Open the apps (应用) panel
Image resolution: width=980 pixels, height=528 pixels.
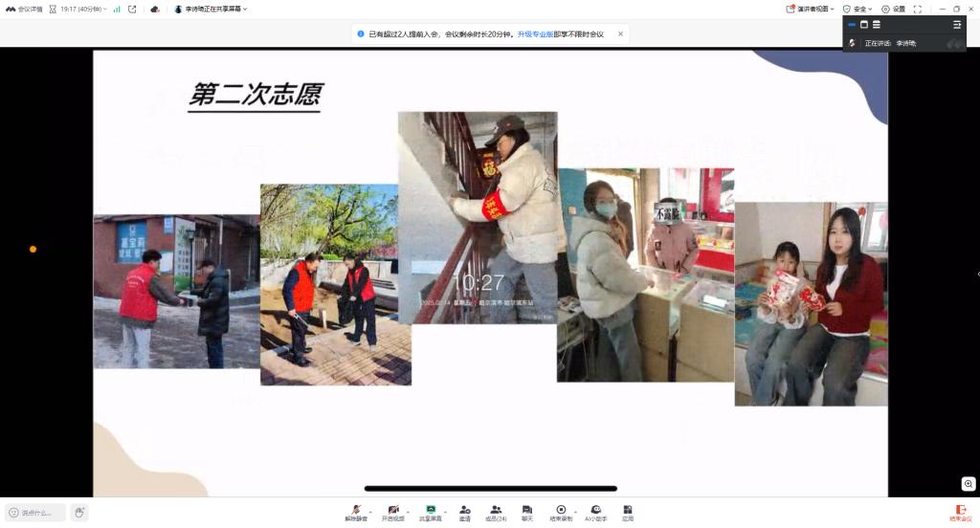(628, 512)
